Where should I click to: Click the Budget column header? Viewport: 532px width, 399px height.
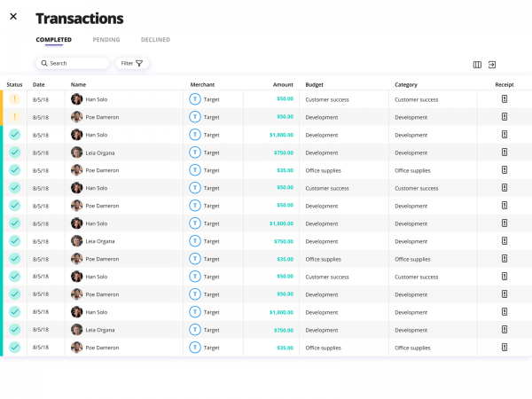coord(314,84)
